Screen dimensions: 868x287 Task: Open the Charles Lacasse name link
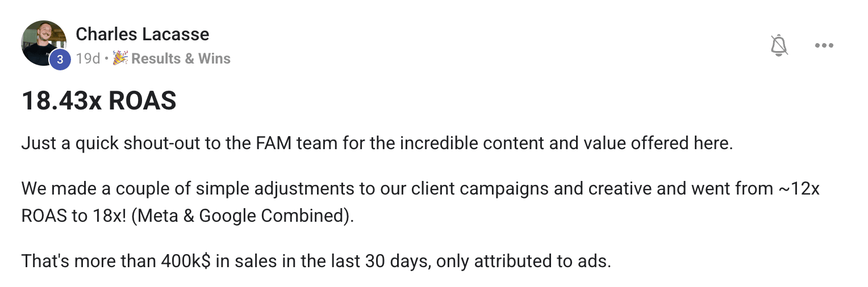click(143, 34)
